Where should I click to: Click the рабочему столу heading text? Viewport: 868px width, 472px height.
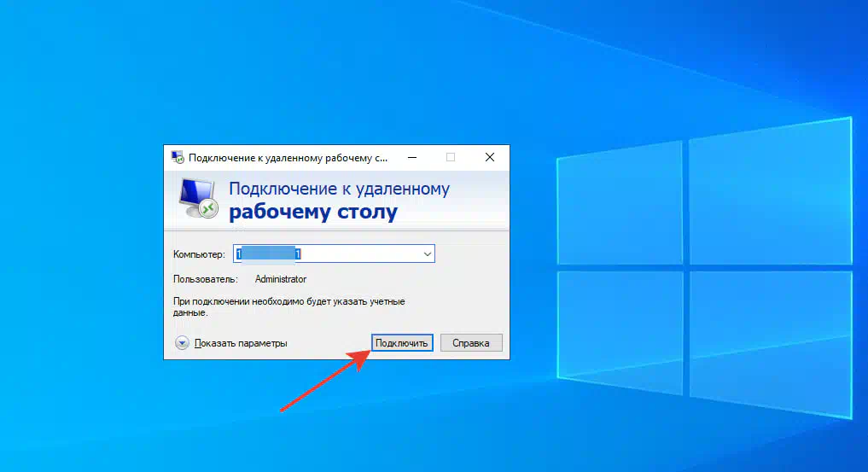pos(313,212)
